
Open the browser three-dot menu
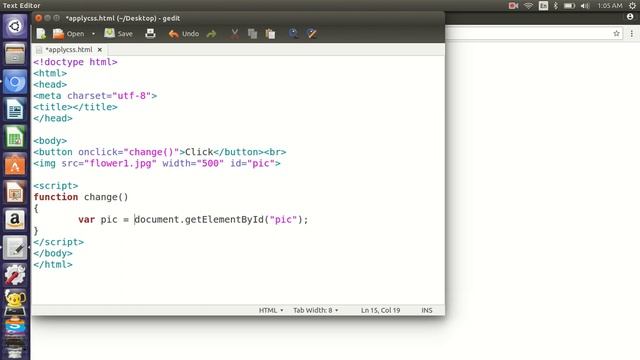tap(631, 33)
